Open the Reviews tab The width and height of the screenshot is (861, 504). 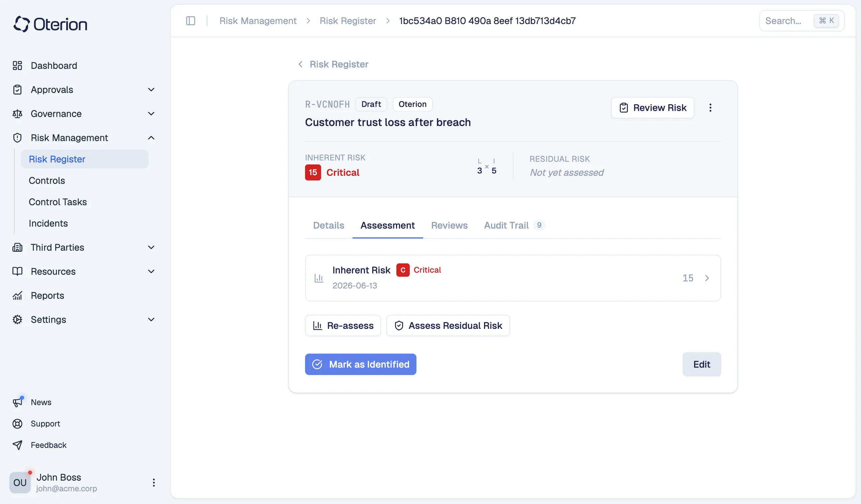click(x=449, y=225)
